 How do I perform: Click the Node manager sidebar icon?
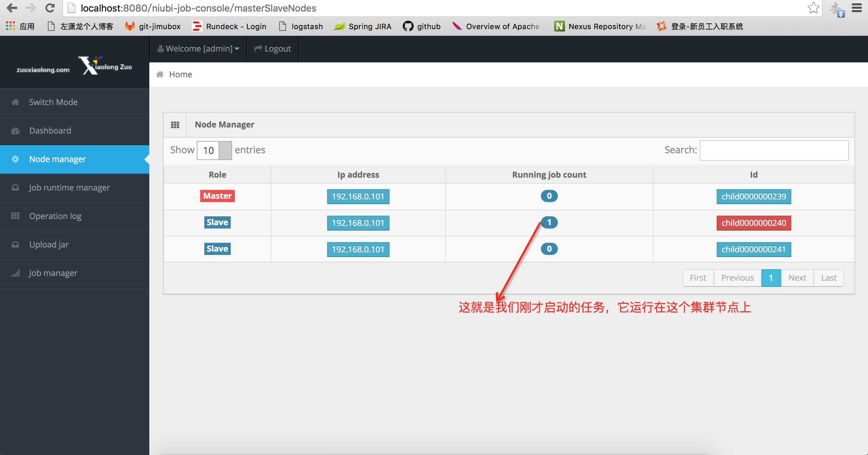point(16,158)
